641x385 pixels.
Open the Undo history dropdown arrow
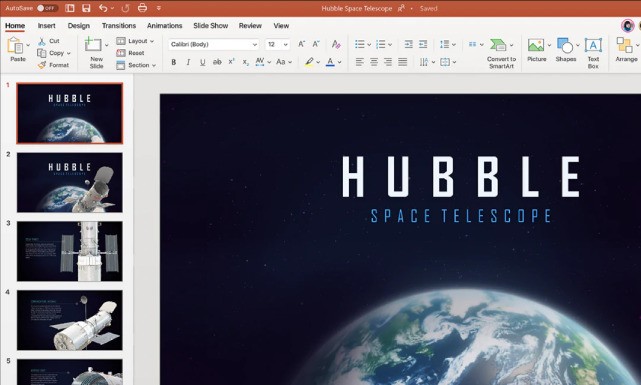(112, 8)
